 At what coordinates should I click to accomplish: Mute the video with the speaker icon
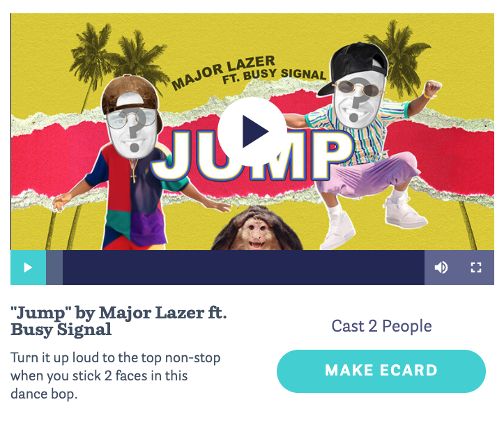pos(441,268)
